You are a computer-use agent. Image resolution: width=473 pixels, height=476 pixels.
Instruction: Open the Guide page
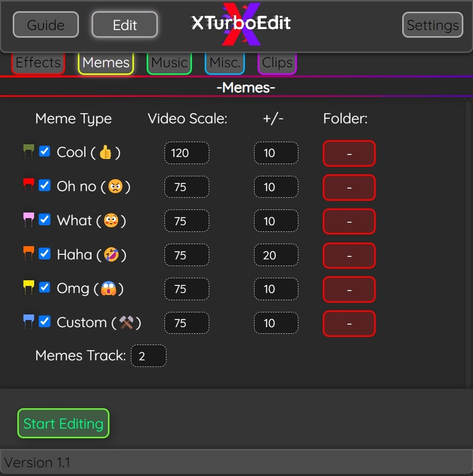coord(45,24)
